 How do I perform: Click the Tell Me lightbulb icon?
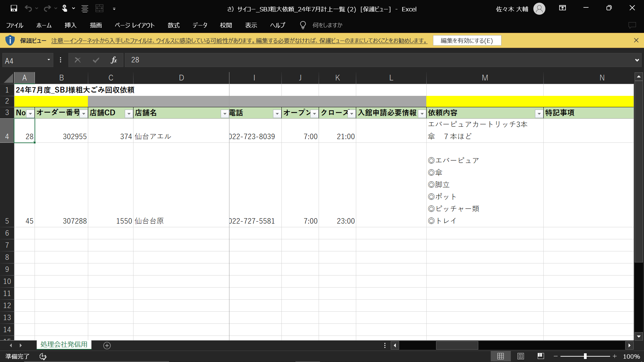tap(303, 25)
